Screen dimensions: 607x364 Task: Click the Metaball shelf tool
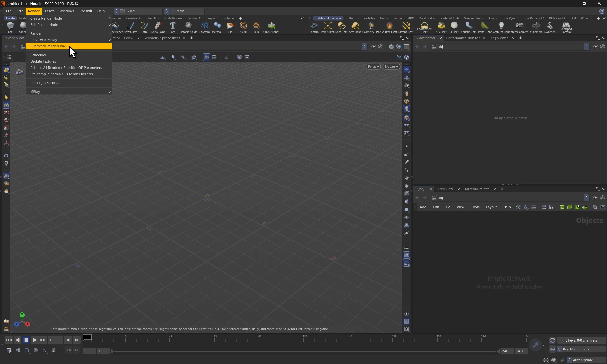(217, 27)
